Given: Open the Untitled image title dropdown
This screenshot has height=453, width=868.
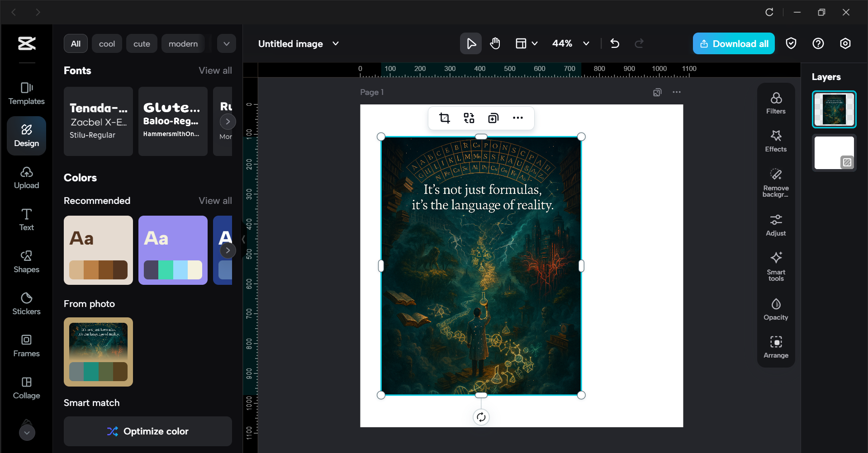Looking at the screenshot, I should 335,43.
